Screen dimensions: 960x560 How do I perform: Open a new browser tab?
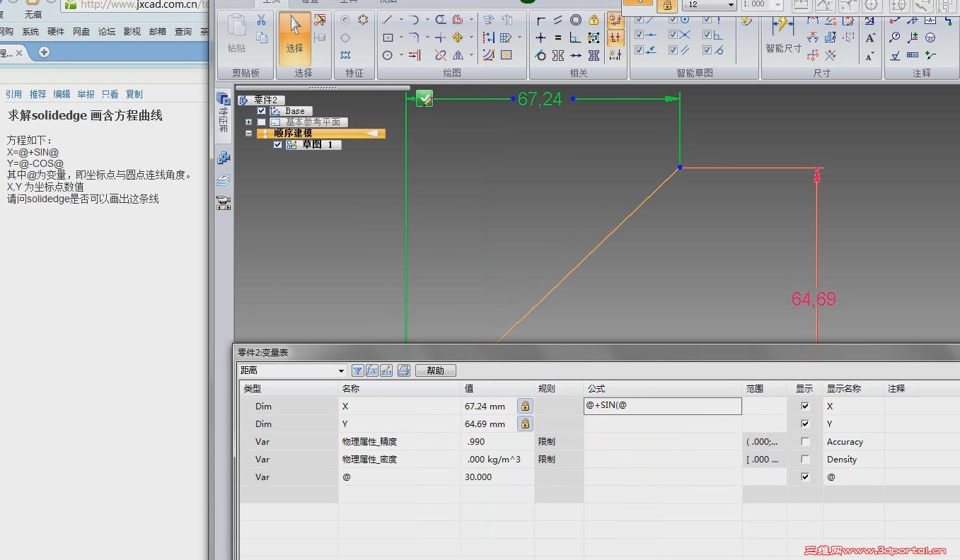(x=44, y=52)
